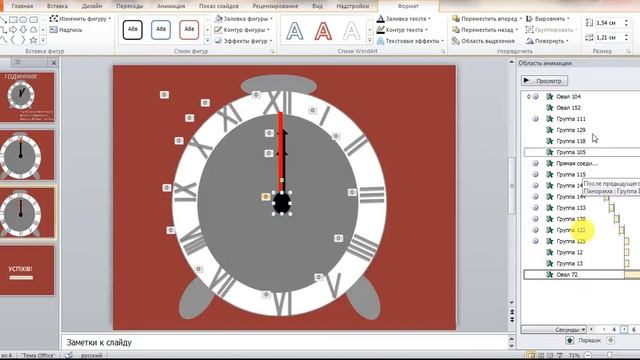Click the orange animation tag beside the black center oval
Image resolution: width=640 pixels, height=360 pixels.
click(265, 197)
